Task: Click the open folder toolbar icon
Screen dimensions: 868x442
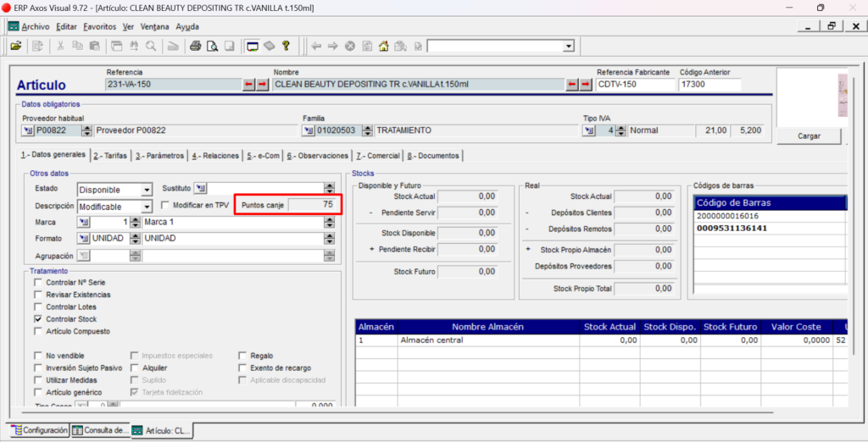Action: pos(15,47)
